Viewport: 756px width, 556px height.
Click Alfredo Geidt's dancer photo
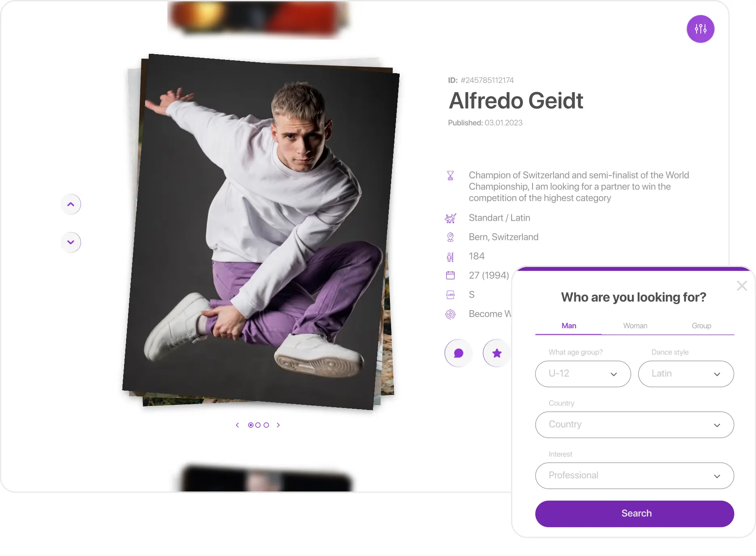(261, 232)
